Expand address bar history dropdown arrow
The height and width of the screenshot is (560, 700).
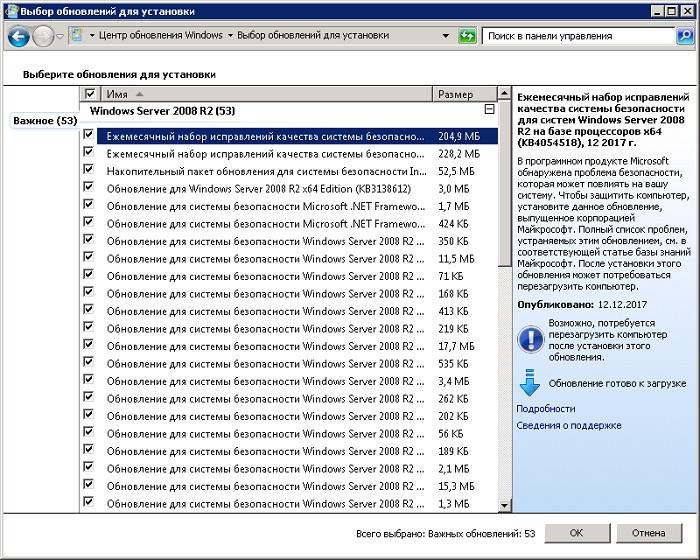click(x=445, y=36)
